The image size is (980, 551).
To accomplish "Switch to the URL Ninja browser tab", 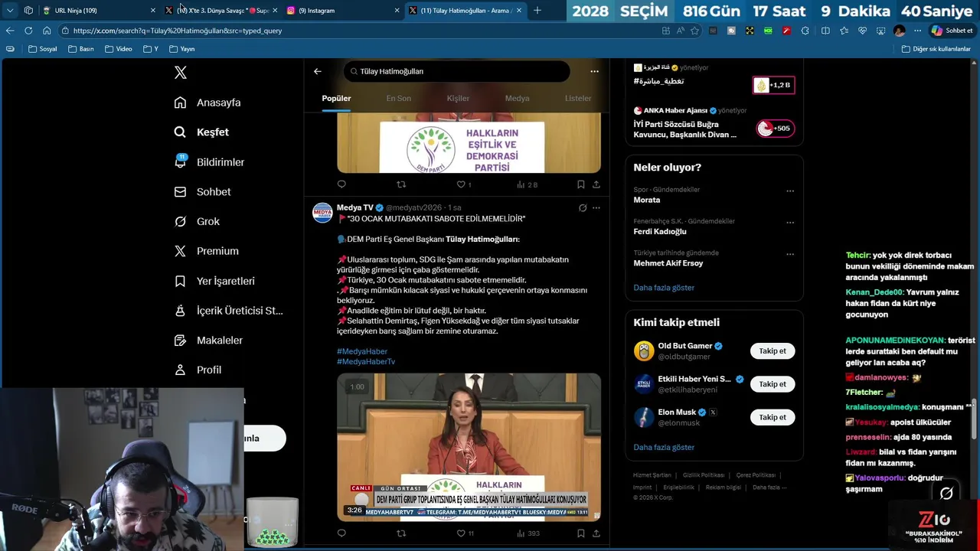I will coord(98,10).
